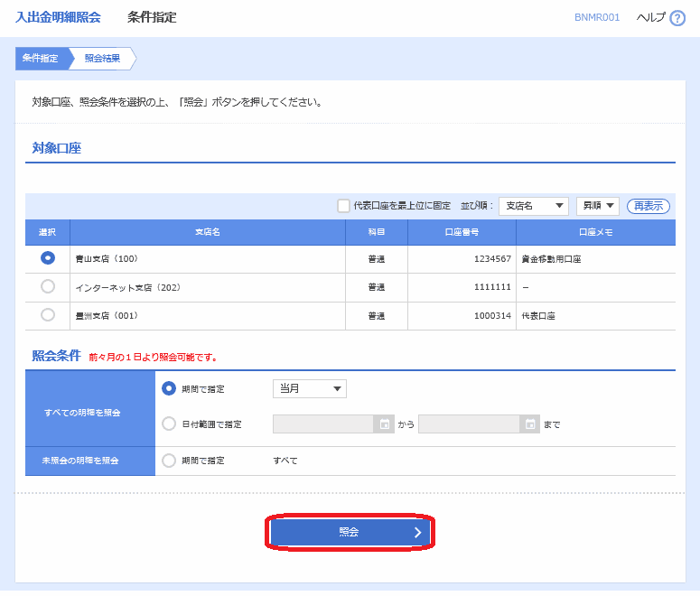Select the 豊洲支店（001） account radio button
Image resolution: width=700 pixels, height=596 pixels.
48,315
